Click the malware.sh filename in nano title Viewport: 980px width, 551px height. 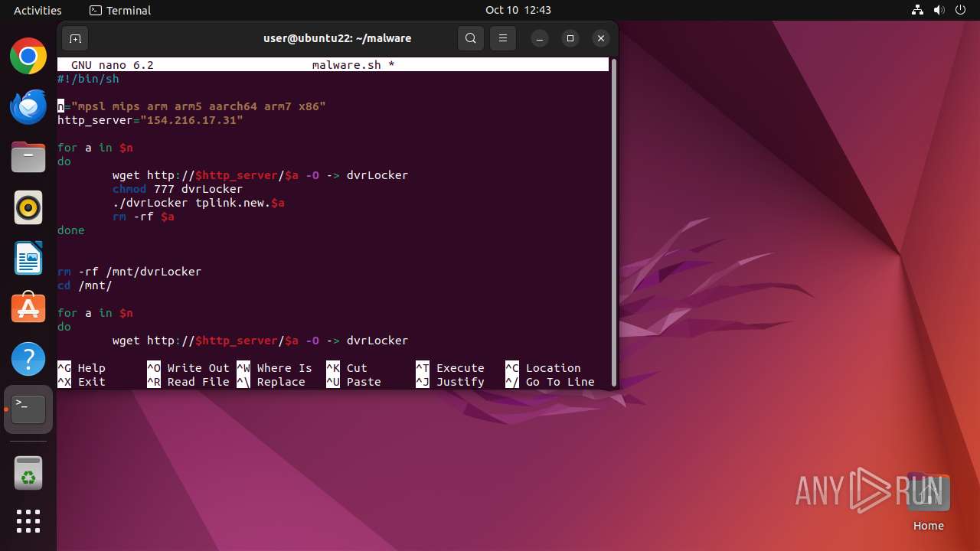coord(347,65)
